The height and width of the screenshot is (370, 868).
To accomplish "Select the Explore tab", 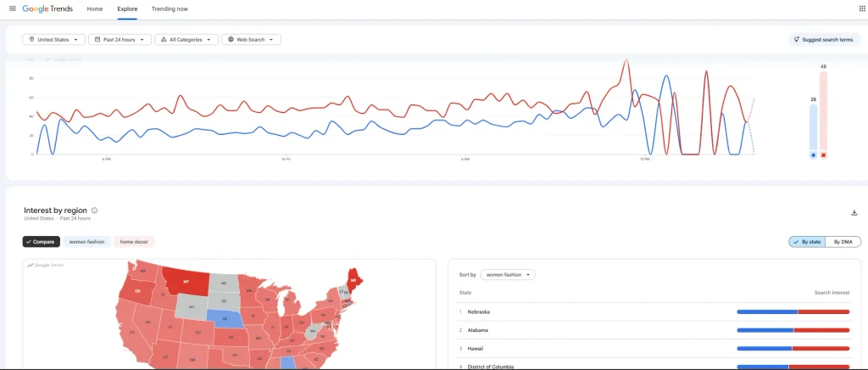I will pos(127,8).
